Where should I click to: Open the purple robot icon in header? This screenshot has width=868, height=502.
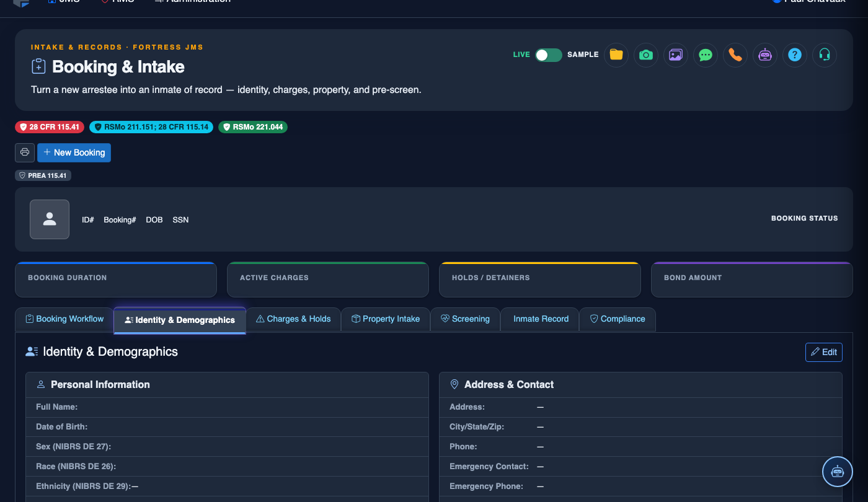click(x=765, y=55)
